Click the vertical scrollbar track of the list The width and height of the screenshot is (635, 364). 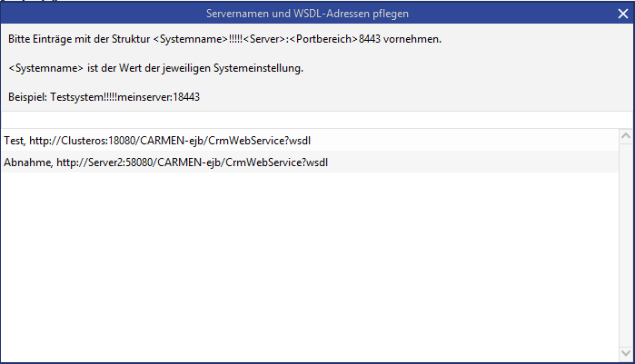[625, 245]
